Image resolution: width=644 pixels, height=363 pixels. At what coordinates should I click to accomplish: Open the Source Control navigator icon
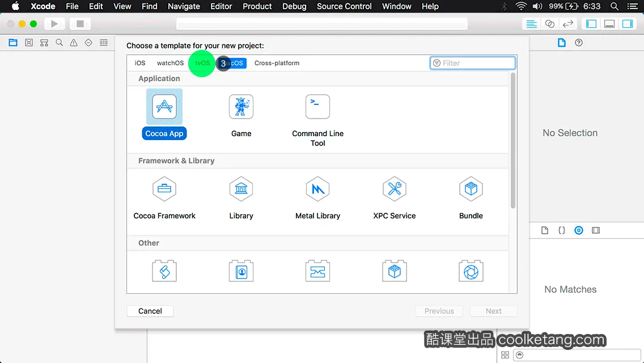tap(29, 43)
